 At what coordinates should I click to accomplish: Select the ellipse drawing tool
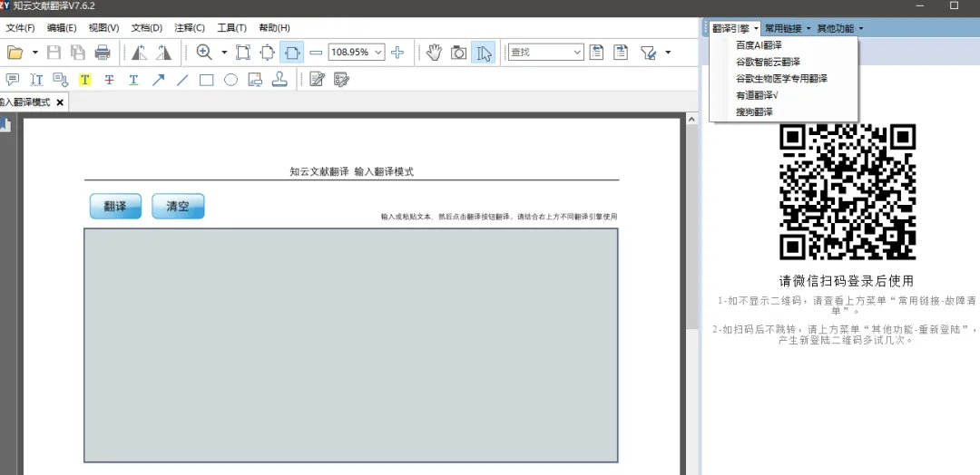tap(231, 80)
